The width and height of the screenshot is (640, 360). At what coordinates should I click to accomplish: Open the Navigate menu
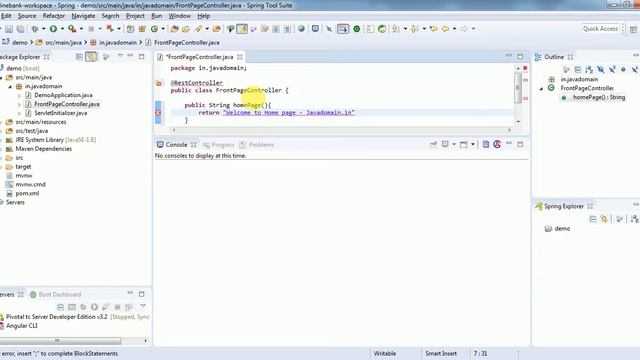tap(83, 16)
